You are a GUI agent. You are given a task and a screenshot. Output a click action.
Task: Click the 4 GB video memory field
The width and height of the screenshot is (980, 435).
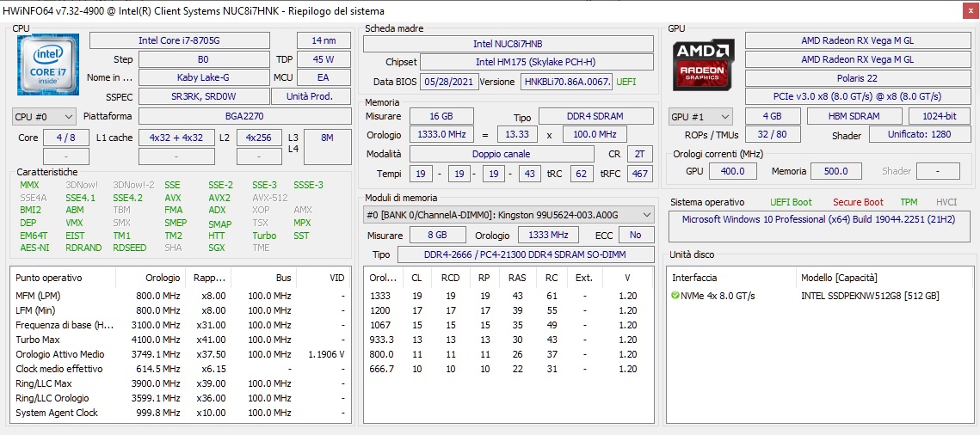tap(773, 116)
